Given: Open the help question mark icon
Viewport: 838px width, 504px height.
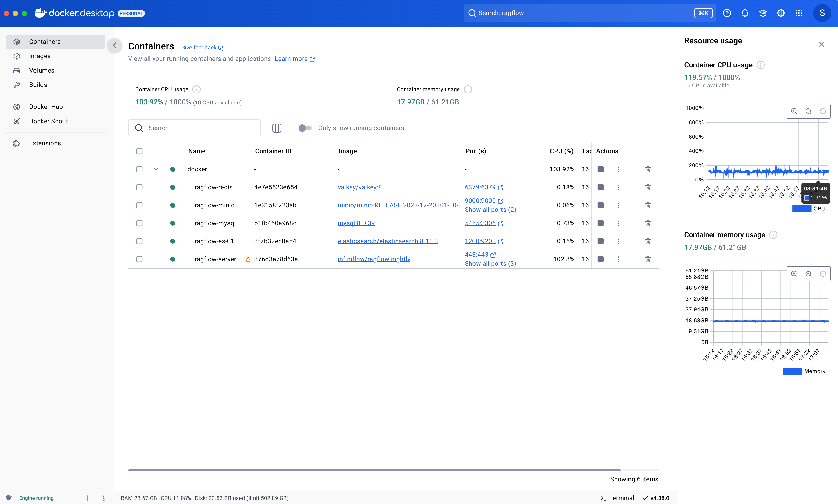Looking at the screenshot, I should 727,13.
